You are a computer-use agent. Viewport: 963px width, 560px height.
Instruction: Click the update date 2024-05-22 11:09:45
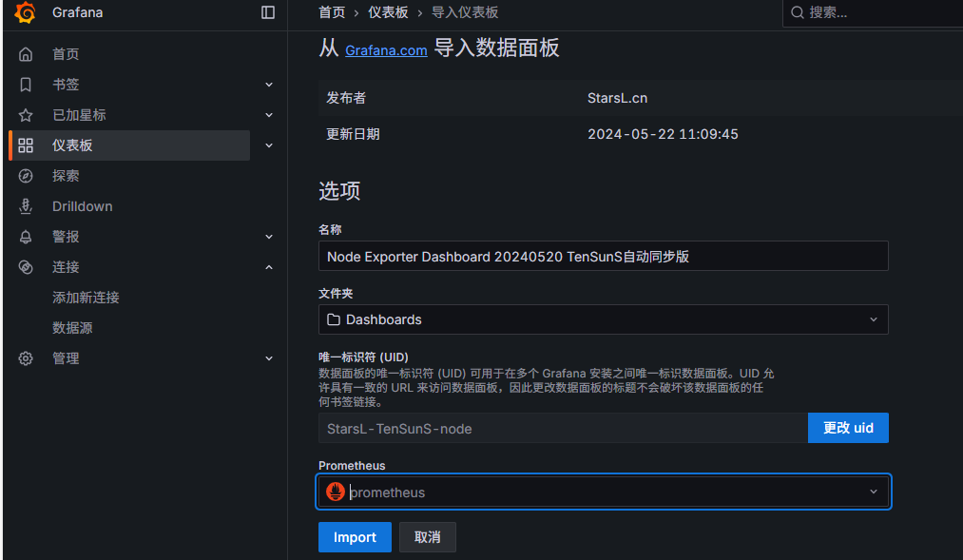tap(663, 134)
